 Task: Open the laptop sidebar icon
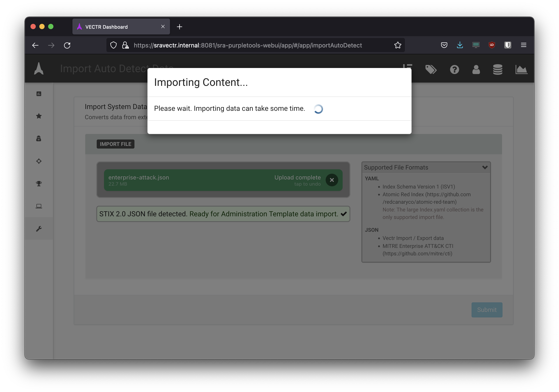tap(39, 206)
